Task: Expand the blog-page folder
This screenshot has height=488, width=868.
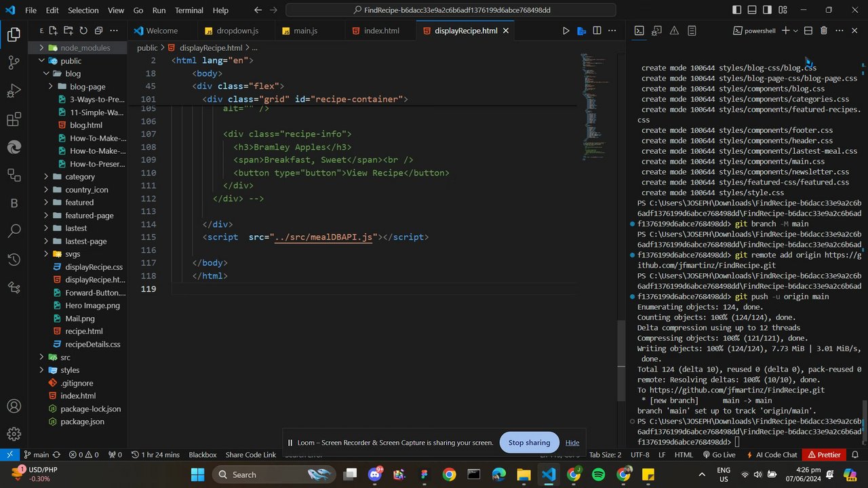Action: pyautogui.click(x=78, y=87)
